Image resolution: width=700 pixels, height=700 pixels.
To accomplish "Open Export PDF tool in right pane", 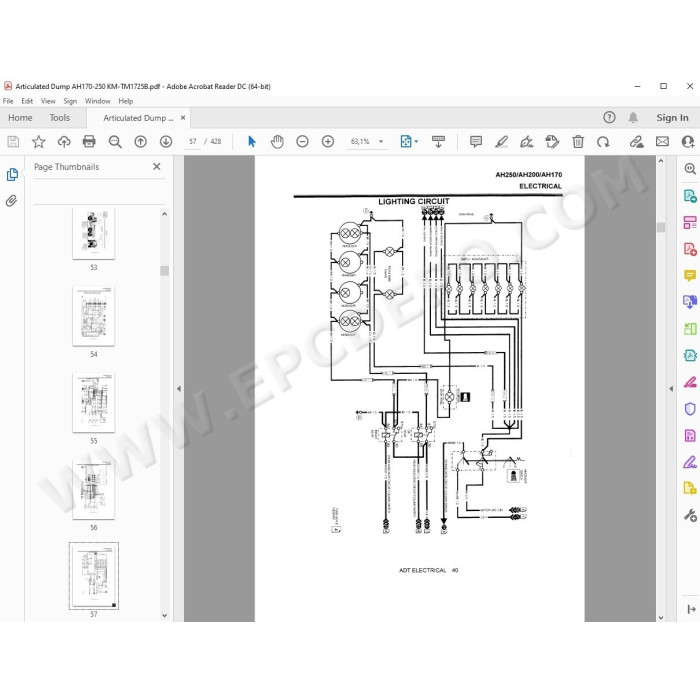I will 690,196.
